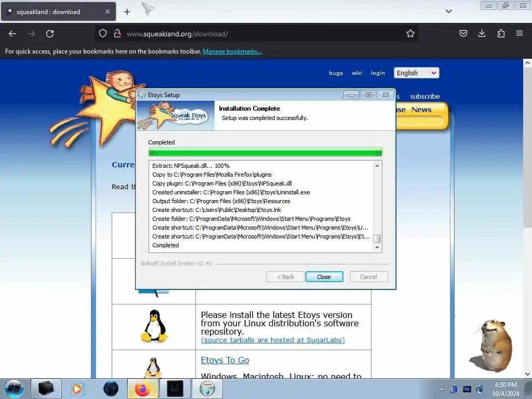Open the subscribe menu item
This screenshot has height=399, width=532.
point(424,96)
